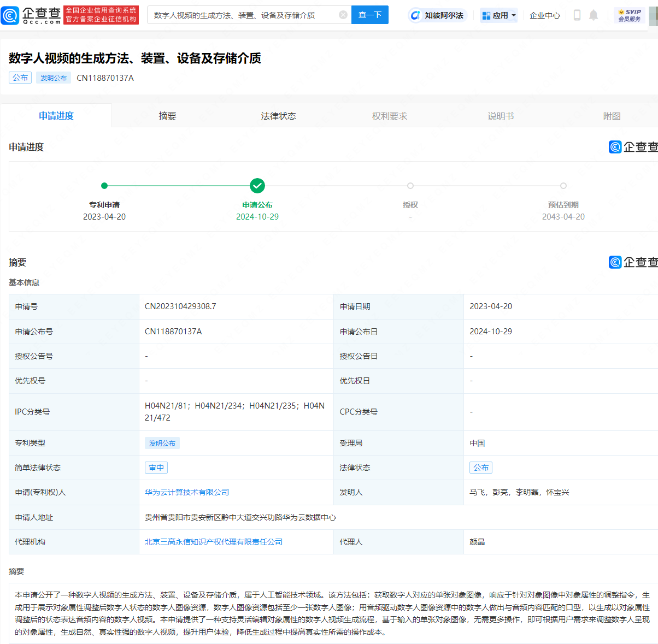Click the 公布 tag in 法律状态 row

481,468
